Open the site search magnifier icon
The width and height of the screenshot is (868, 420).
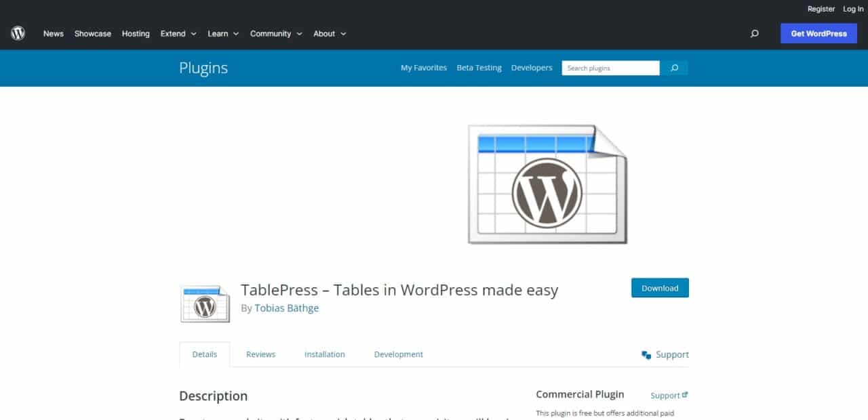pos(754,33)
